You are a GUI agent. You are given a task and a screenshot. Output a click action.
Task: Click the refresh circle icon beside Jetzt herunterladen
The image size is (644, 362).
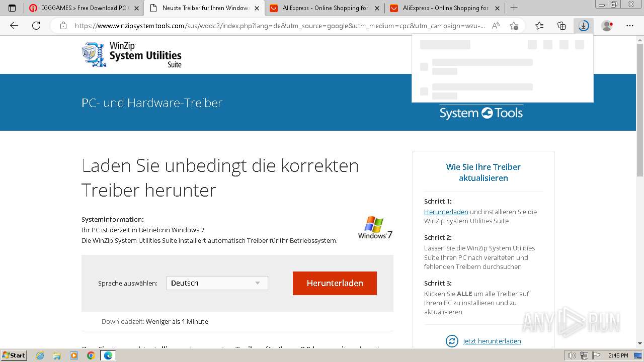[452, 341]
